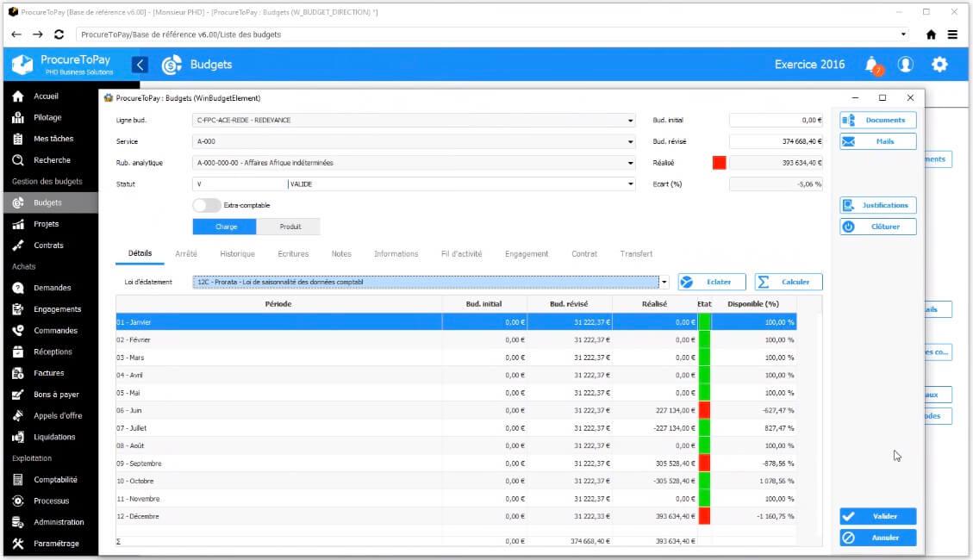Expand the Ligne bud. dropdown

pyautogui.click(x=631, y=121)
